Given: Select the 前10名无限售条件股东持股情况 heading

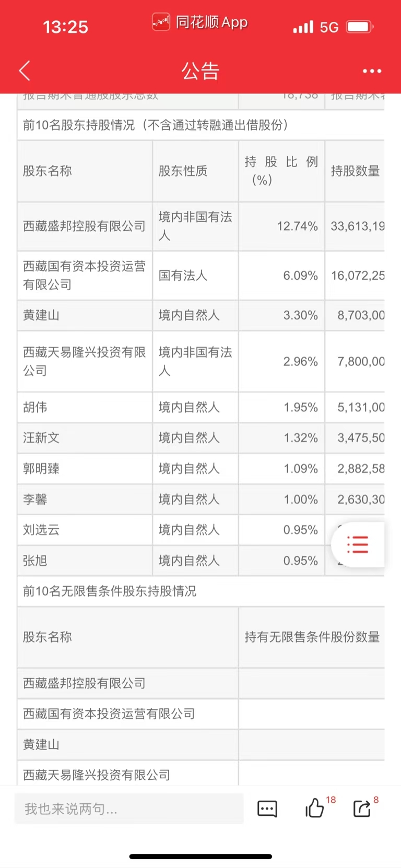Looking at the screenshot, I should (x=110, y=591).
